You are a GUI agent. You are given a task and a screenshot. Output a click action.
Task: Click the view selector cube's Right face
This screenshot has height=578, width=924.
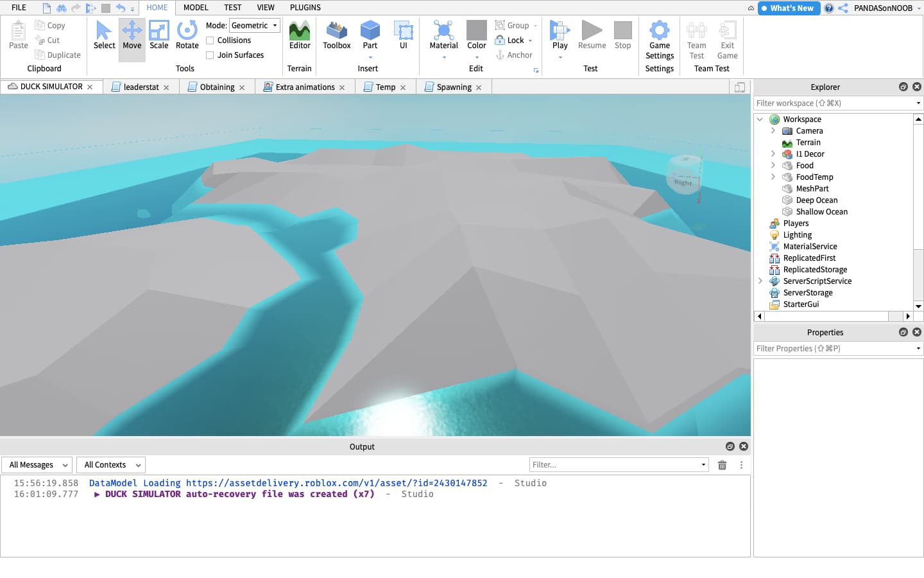coord(684,182)
